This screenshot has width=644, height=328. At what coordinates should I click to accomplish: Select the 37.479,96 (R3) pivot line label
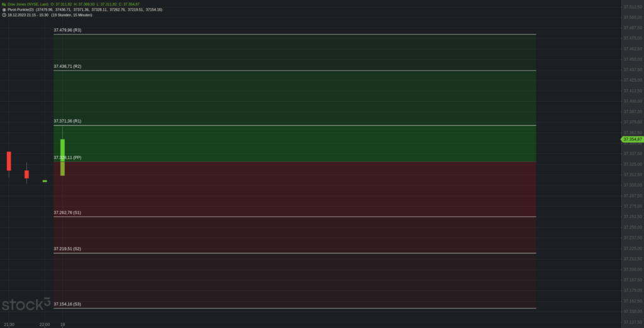67,30
